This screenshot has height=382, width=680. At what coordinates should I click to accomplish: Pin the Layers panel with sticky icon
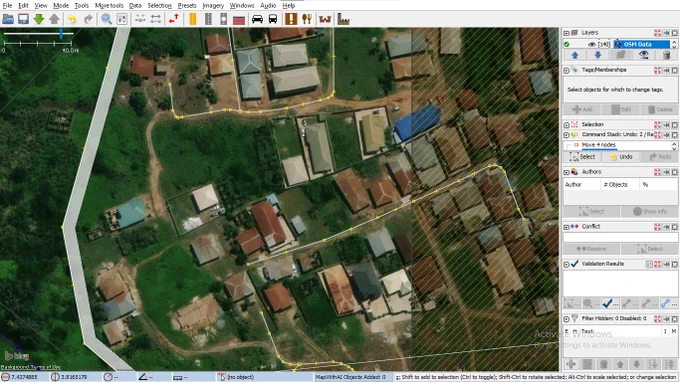[x=666, y=33]
